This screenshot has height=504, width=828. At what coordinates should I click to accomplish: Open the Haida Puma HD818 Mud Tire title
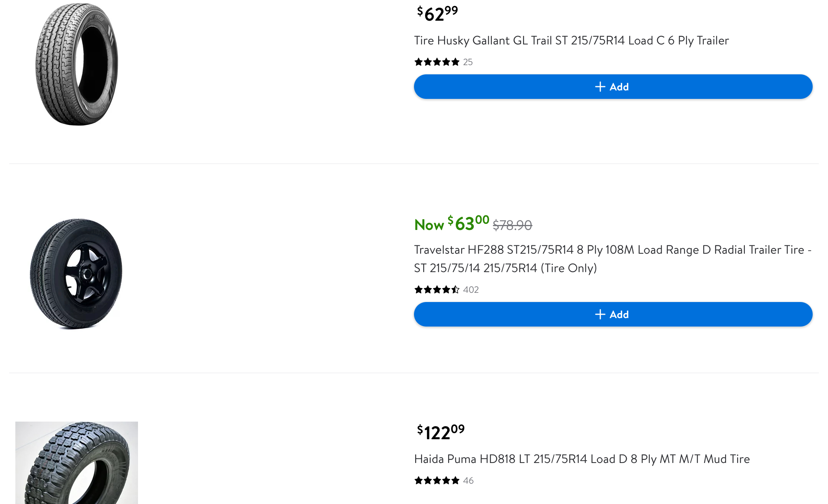582,459
